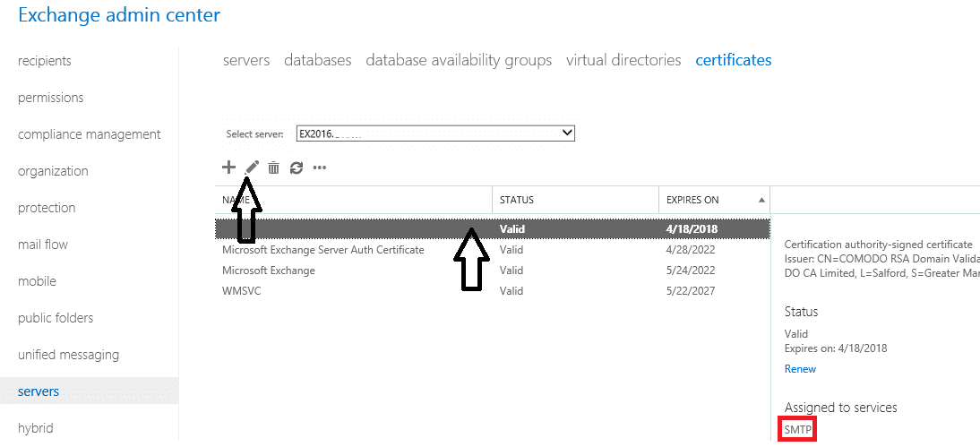Screen dimensions: 980x447
Task: Open the more options ellipsis menu
Action: (x=320, y=168)
